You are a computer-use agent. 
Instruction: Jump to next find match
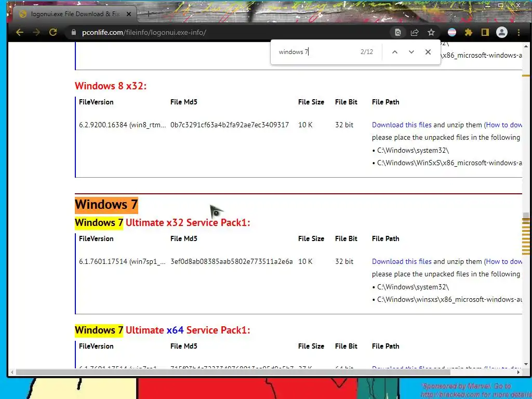pyautogui.click(x=411, y=52)
